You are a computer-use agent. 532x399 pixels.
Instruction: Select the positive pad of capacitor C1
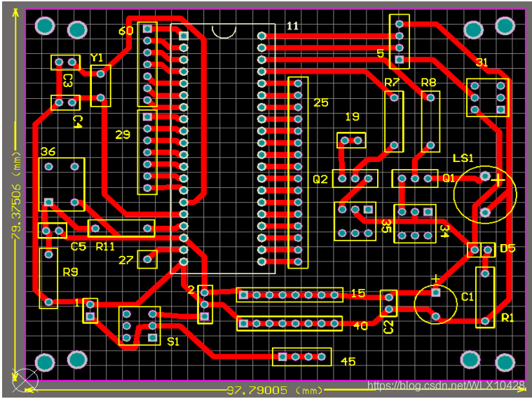click(x=436, y=292)
